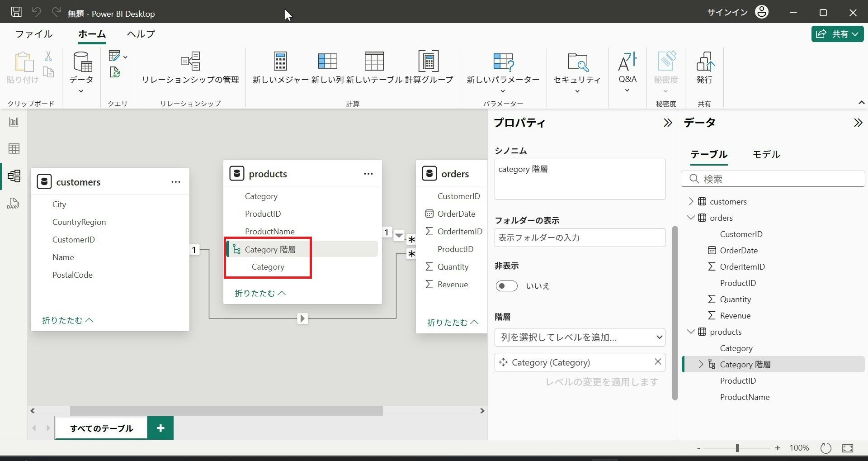Click the zoom out minus button
Image resolution: width=868 pixels, height=461 pixels.
[699, 448]
